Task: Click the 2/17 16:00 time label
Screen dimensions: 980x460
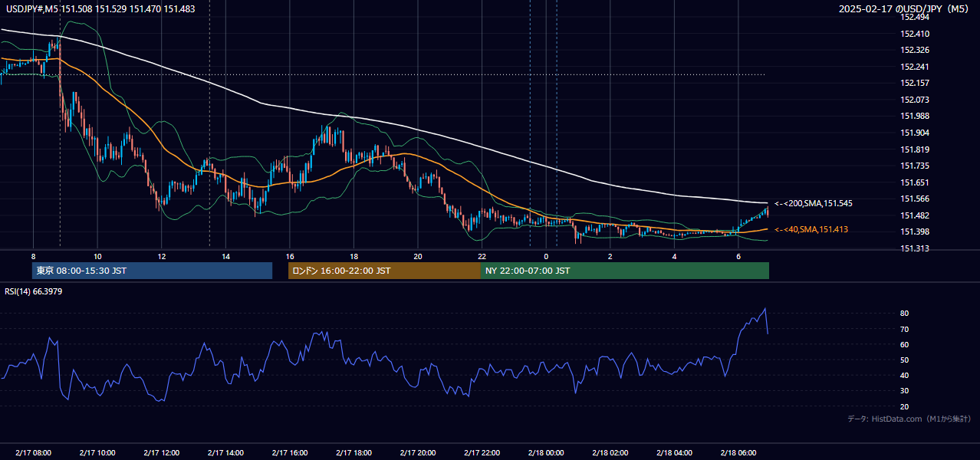Action: pyautogui.click(x=290, y=453)
